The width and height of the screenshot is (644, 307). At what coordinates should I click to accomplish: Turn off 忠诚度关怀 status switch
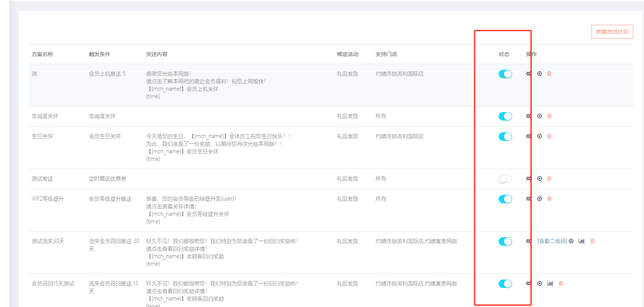point(505,116)
